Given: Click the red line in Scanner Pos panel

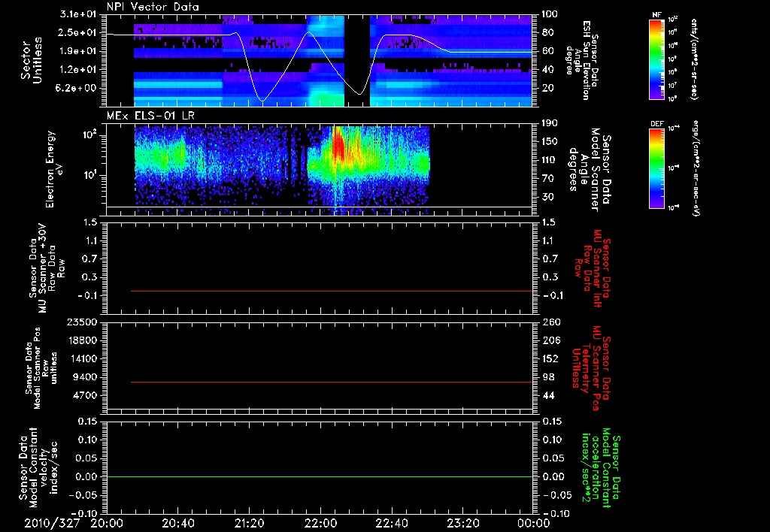Looking at the screenshot, I should (332, 382).
